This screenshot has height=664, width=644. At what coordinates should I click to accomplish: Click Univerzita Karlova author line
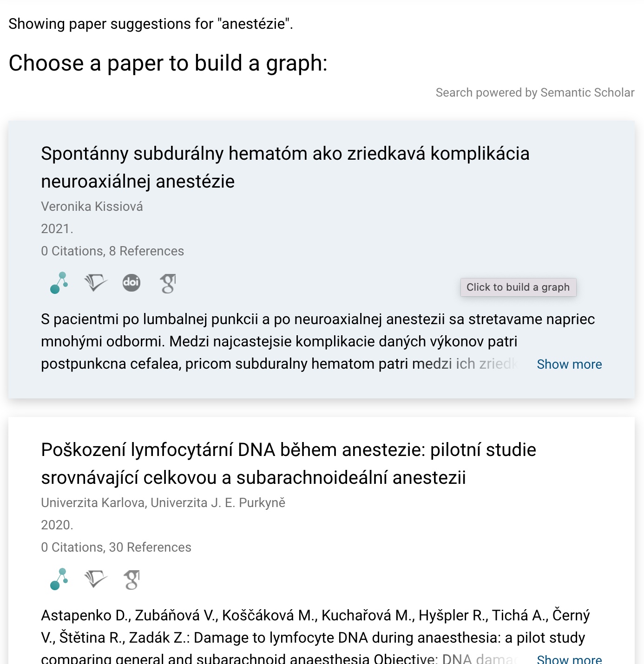163,503
